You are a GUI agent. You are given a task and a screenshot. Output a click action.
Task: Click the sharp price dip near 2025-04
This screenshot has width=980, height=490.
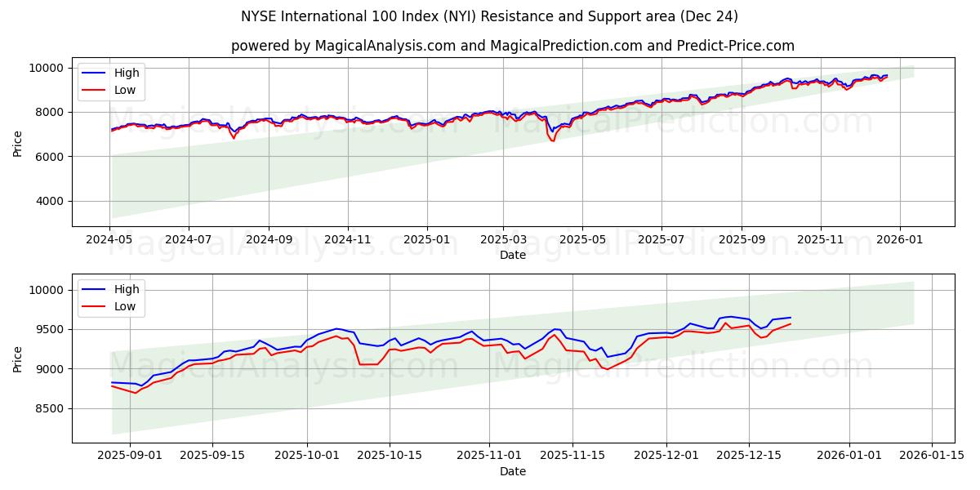[552, 140]
